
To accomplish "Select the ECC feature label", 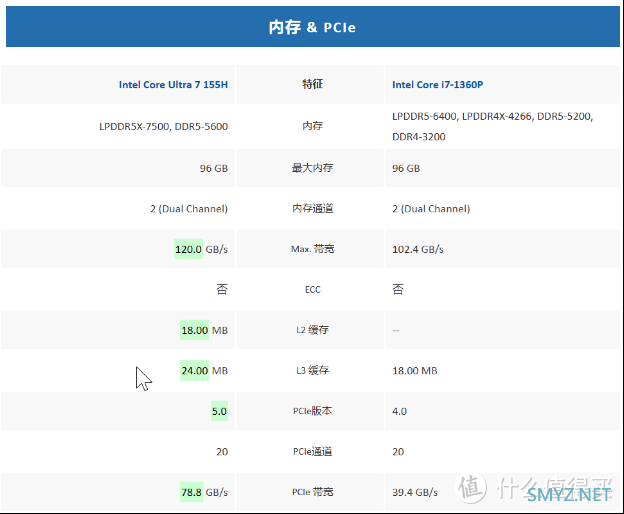I will [312, 290].
